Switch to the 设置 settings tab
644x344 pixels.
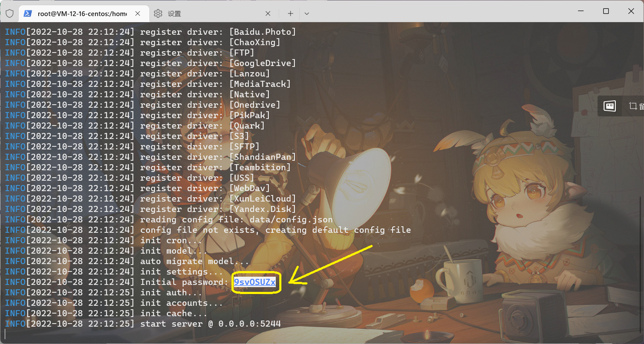[x=214, y=13]
